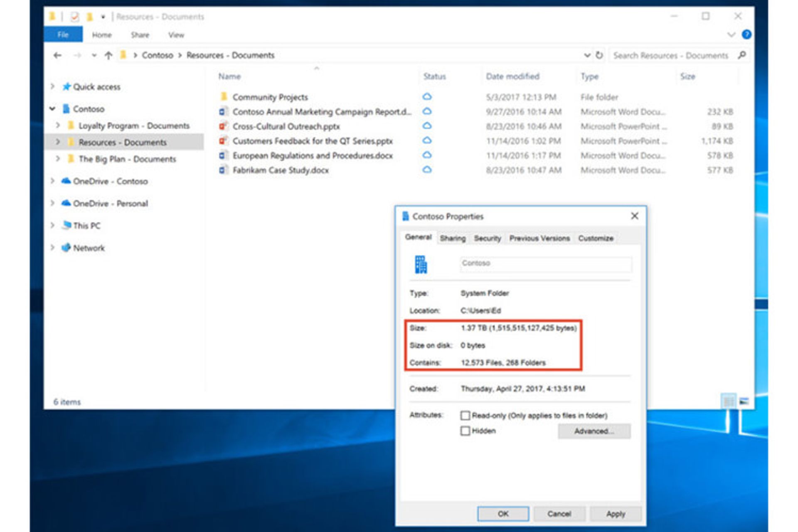
Task: Click the OneDrive - Contoso cloud icon
Action: coord(66,181)
